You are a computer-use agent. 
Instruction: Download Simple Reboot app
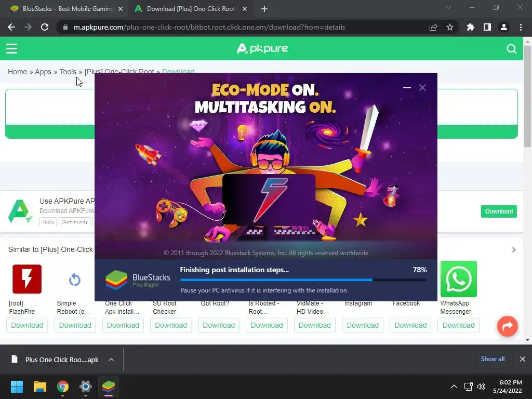[x=75, y=325]
